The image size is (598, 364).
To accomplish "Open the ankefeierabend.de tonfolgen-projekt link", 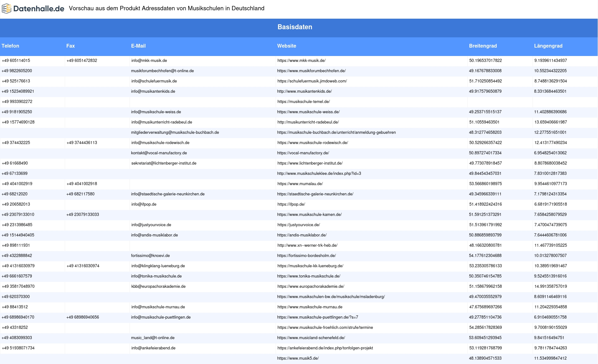I will [x=325, y=348].
